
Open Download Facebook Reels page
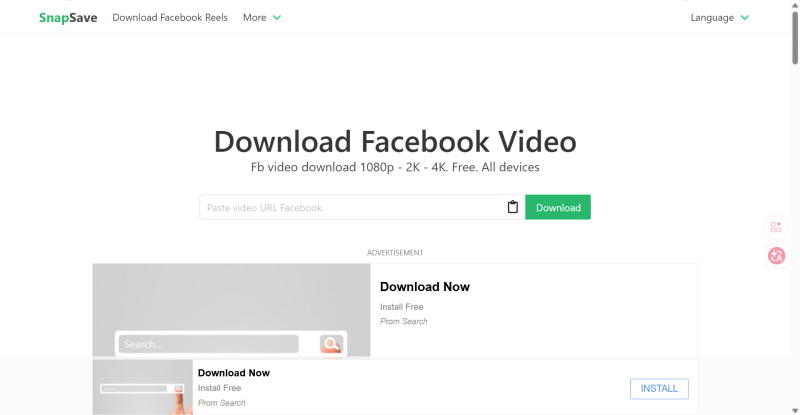pyautogui.click(x=170, y=17)
